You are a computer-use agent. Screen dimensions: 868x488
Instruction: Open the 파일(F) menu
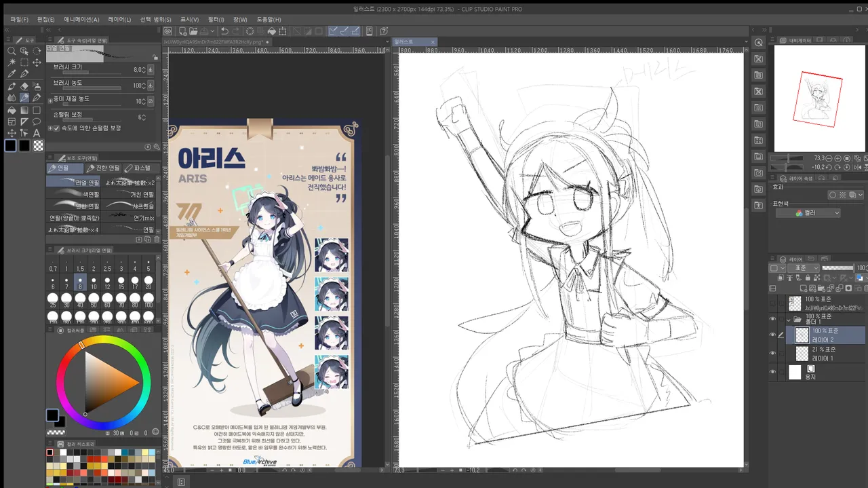point(19,20)
